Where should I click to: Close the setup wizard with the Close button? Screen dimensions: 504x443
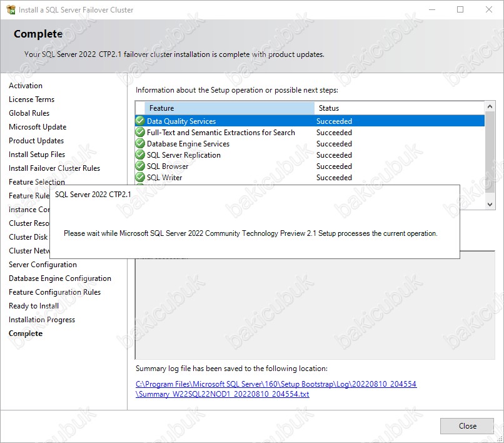467,426
